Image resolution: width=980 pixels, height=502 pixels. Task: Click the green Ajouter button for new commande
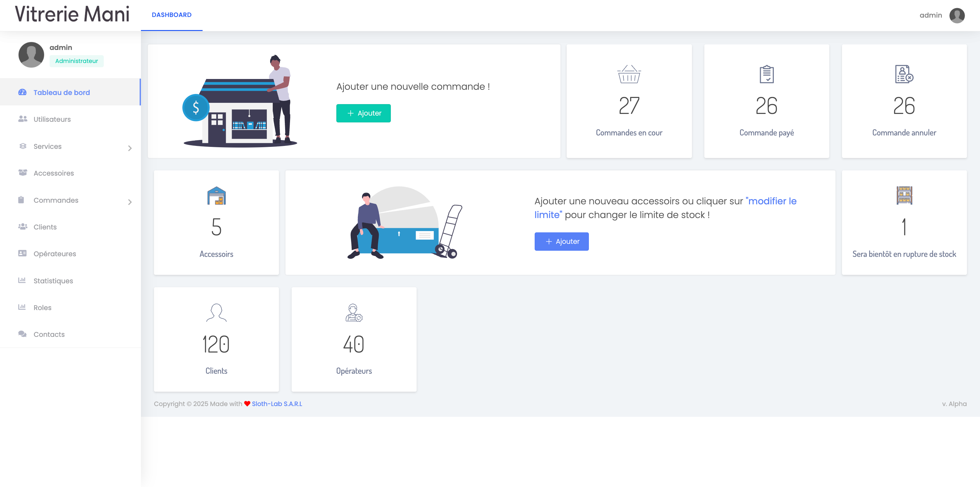(x=363, y=113)
